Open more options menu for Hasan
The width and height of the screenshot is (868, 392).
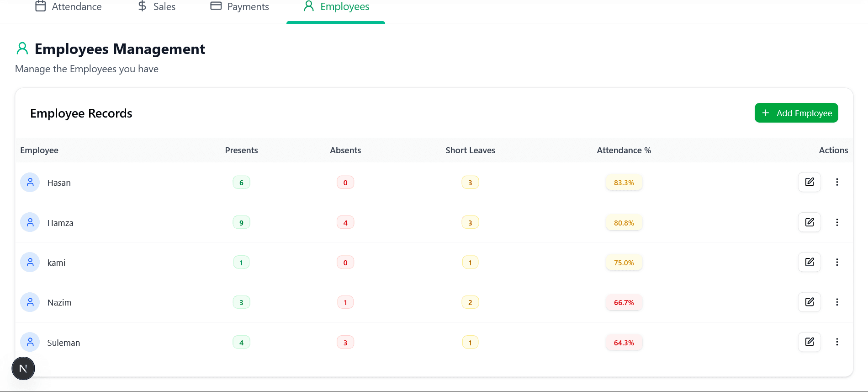tap(837, 182)
